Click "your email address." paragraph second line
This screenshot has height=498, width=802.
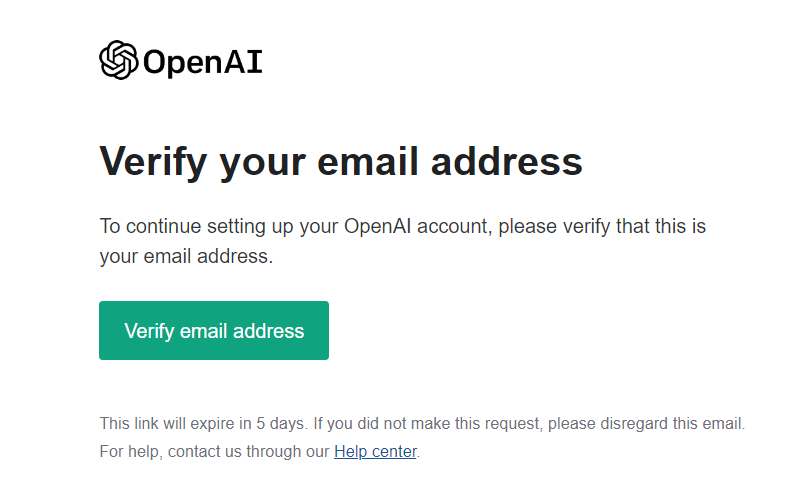pos(186,256)
